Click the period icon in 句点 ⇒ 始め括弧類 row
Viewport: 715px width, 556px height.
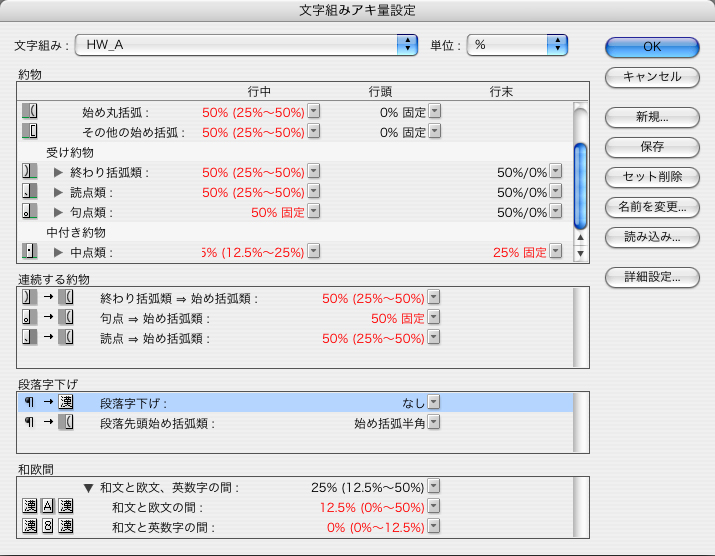30,317
